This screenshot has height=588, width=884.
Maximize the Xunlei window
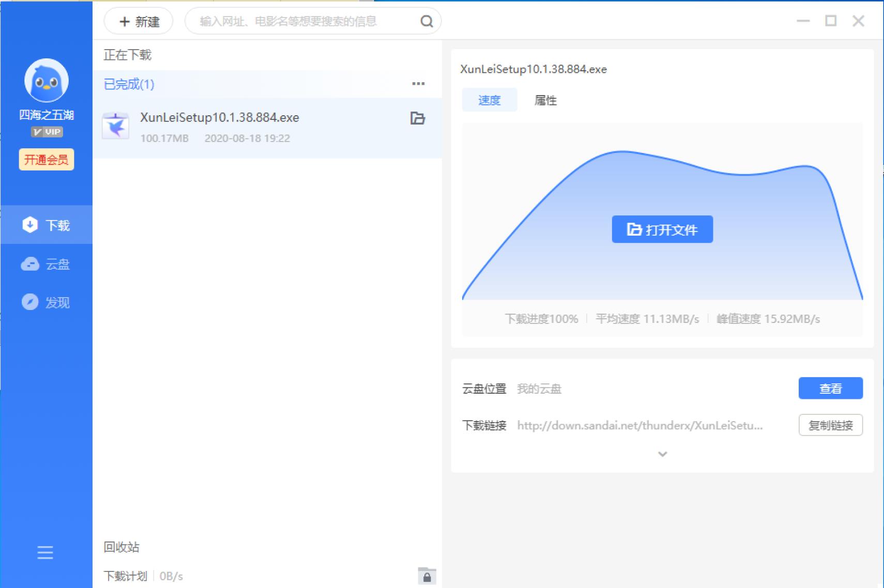(831, 21)
